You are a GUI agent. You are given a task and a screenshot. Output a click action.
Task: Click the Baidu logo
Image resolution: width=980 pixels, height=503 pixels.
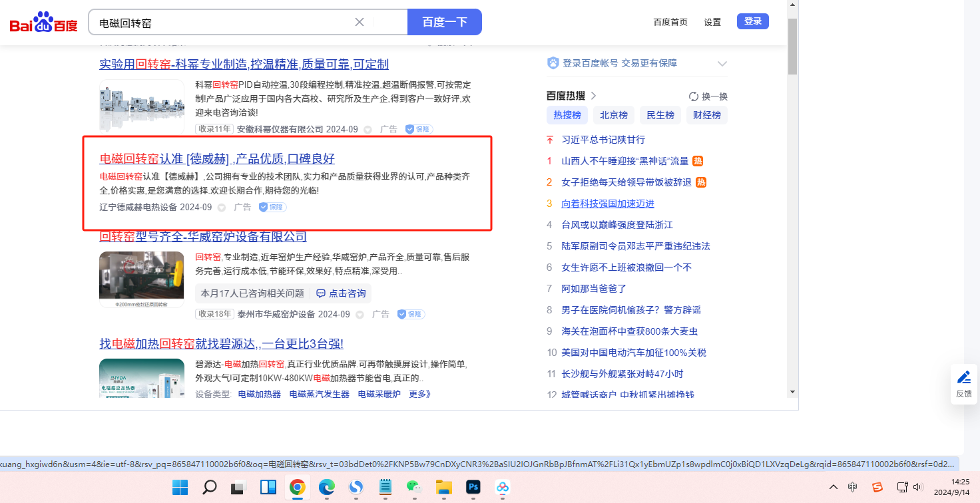coord(44,23)
